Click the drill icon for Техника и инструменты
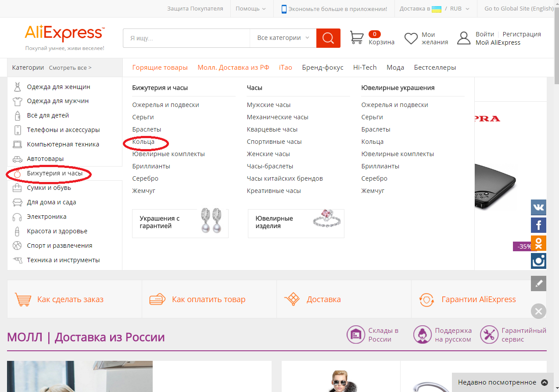559x392 pixels. pos(18,260)
